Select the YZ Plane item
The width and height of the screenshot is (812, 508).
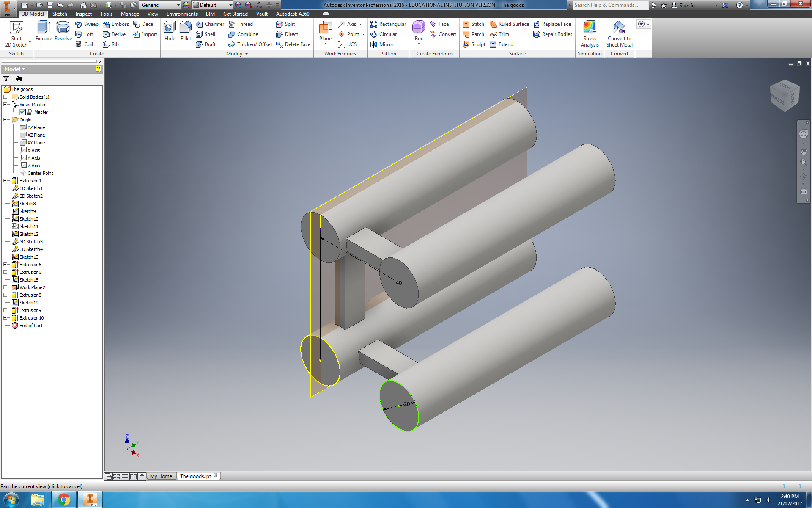[36, 127]
